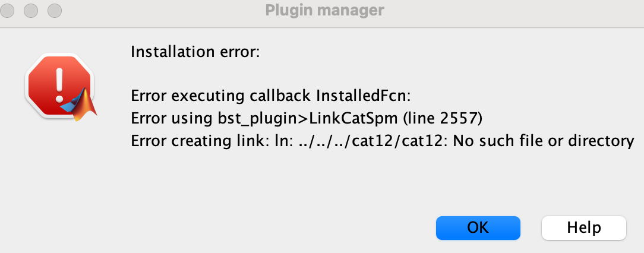This screenshot has width=644, height=253.
Task: Click the white exclamation mark in error icon
Action: click(59, 85)
